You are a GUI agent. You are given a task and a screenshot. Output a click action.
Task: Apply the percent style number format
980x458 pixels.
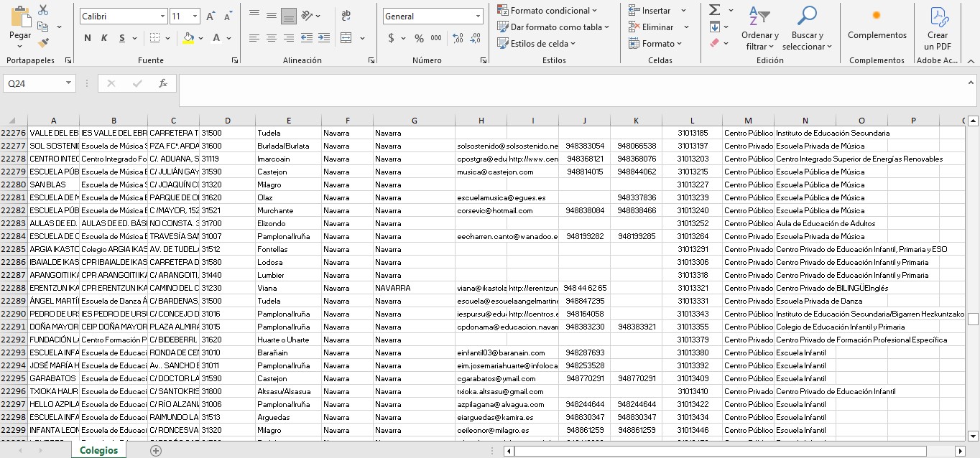[419, 38]
